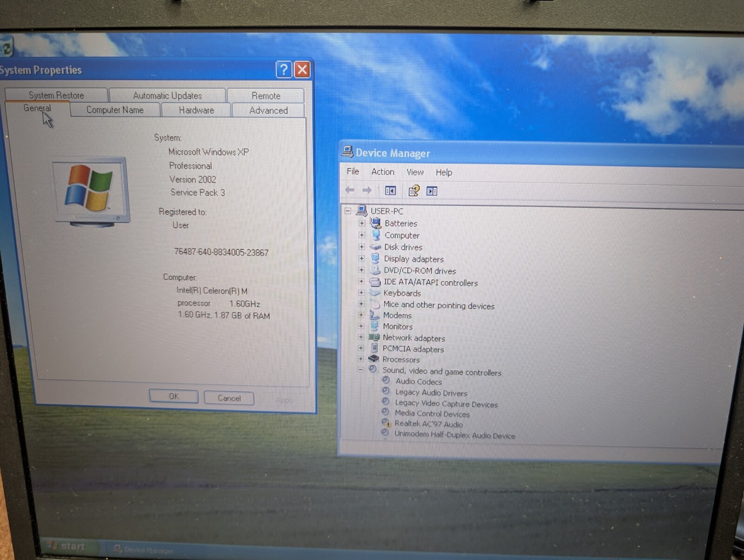Switch to the Automatic Updates tab
Viewport: 744px width, 560px height.
coord(167,95)
